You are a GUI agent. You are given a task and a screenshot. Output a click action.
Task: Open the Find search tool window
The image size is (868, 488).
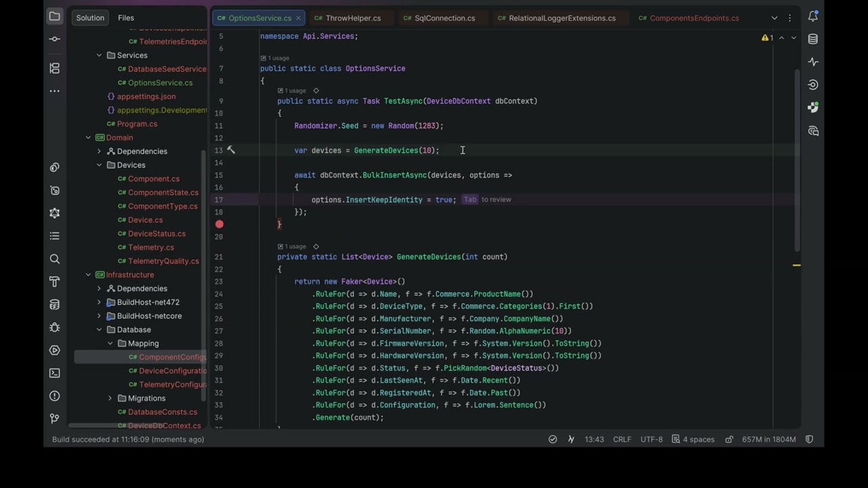[x=55, y=259]
